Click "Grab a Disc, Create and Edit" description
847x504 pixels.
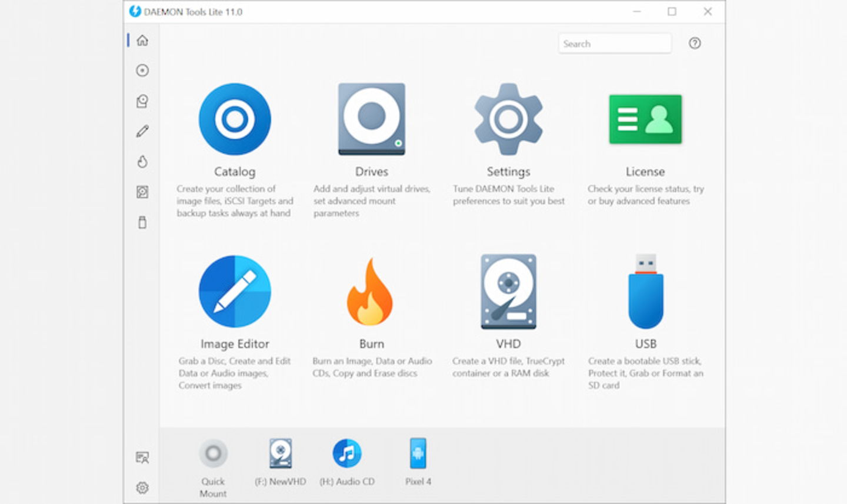235,373
